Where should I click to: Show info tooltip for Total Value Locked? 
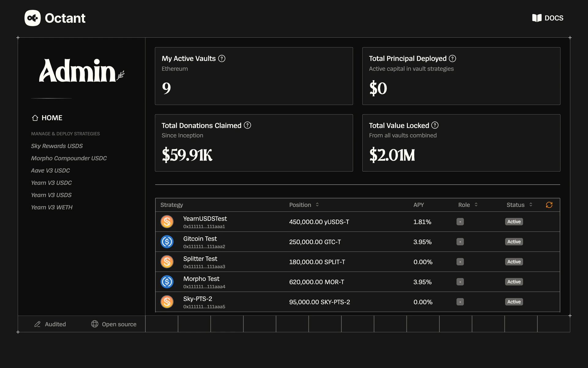point(435,125)
